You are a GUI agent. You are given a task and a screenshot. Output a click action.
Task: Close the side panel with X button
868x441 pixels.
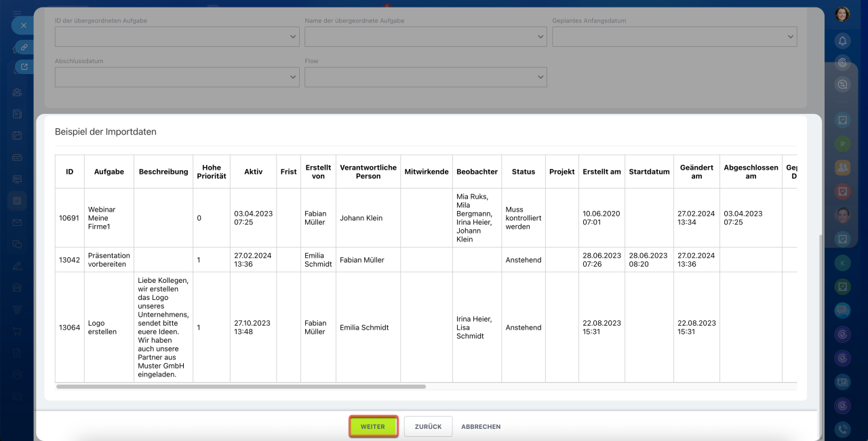pos(23,25)
